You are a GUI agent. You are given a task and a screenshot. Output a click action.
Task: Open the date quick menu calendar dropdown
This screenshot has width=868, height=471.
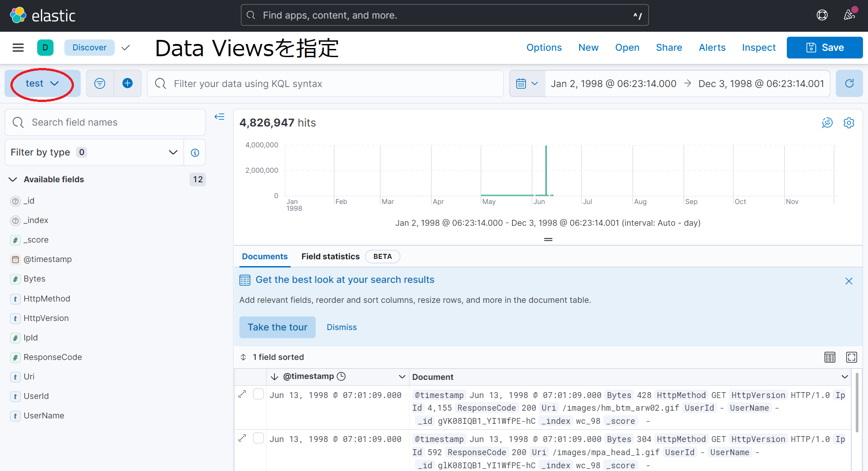(527, 83)
